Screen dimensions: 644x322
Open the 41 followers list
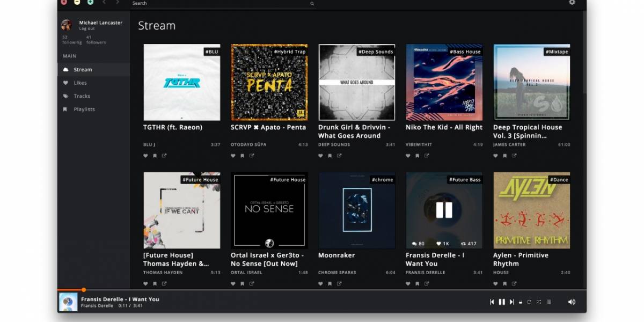(x=96, y=40)
